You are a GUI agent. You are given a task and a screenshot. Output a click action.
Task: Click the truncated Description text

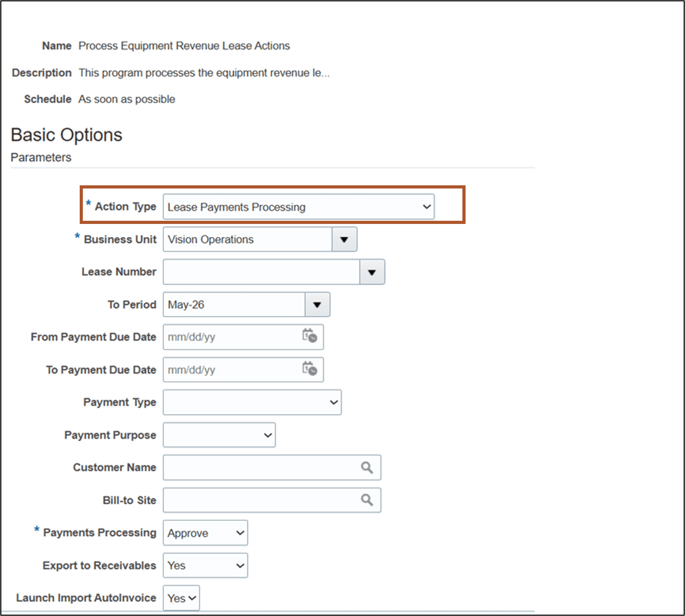click(204, 73)
